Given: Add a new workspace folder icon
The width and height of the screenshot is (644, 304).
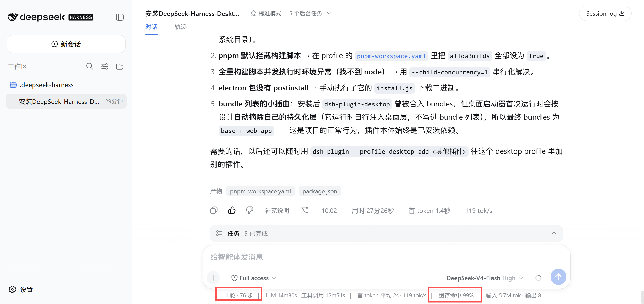Looking at the screenshot, I should (120, 66).
